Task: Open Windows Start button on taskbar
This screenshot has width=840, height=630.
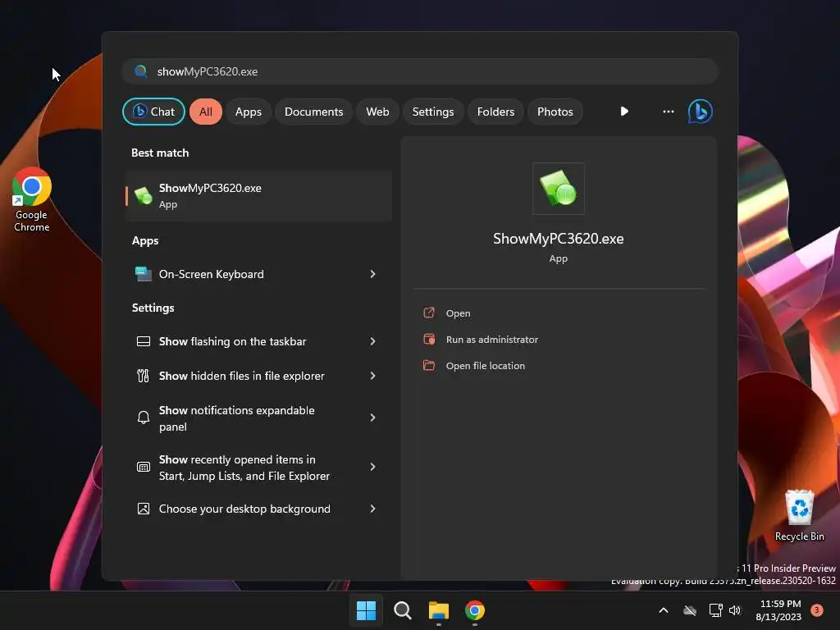Action: pyautogui.click(x=367, y=610)
